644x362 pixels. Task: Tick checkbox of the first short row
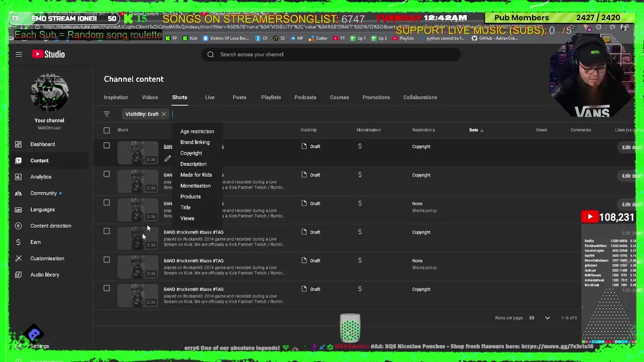tap(107, 146)
